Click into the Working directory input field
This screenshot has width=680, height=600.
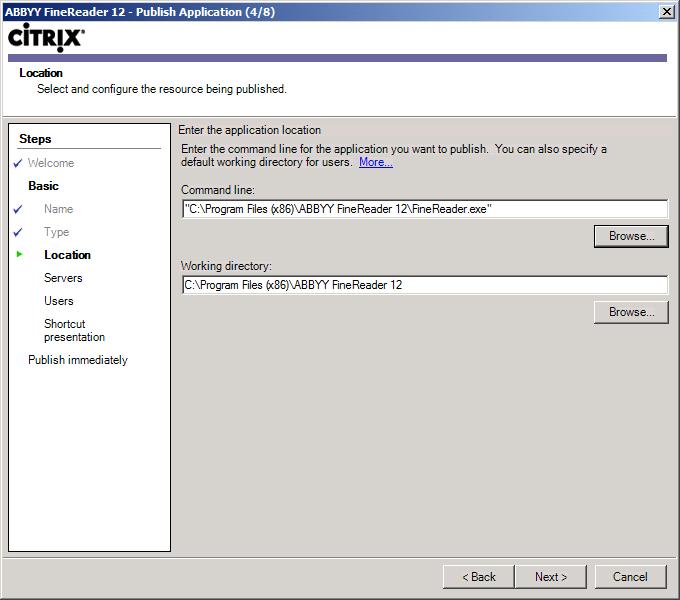pos(425,285)
